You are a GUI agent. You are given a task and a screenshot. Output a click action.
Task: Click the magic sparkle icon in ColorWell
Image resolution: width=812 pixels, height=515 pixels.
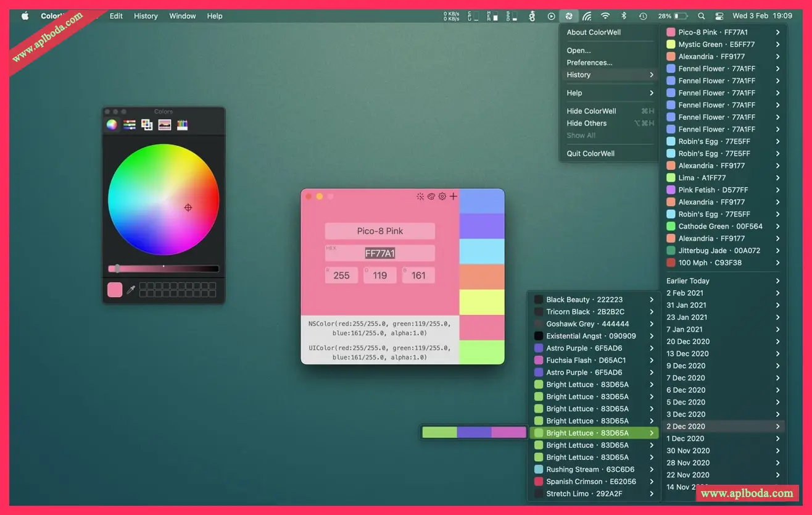click(420, 196)
